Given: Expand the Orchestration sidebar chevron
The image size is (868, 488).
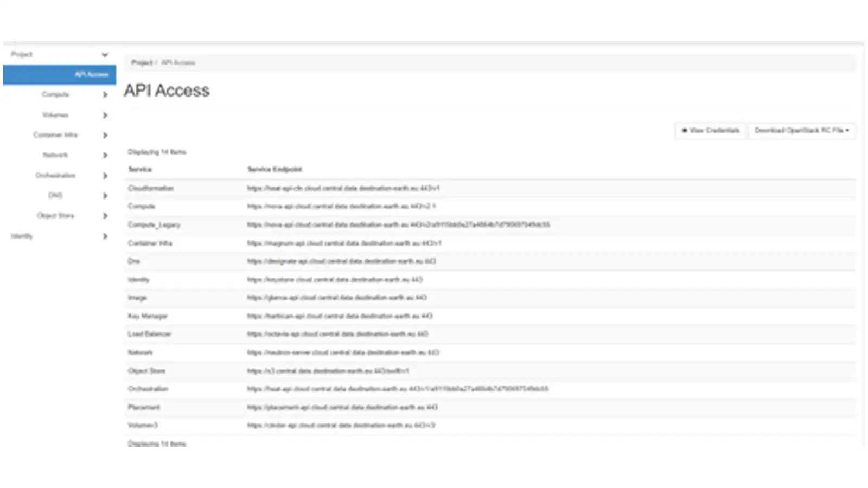Looking at the screenshot, I should point(105,176).
